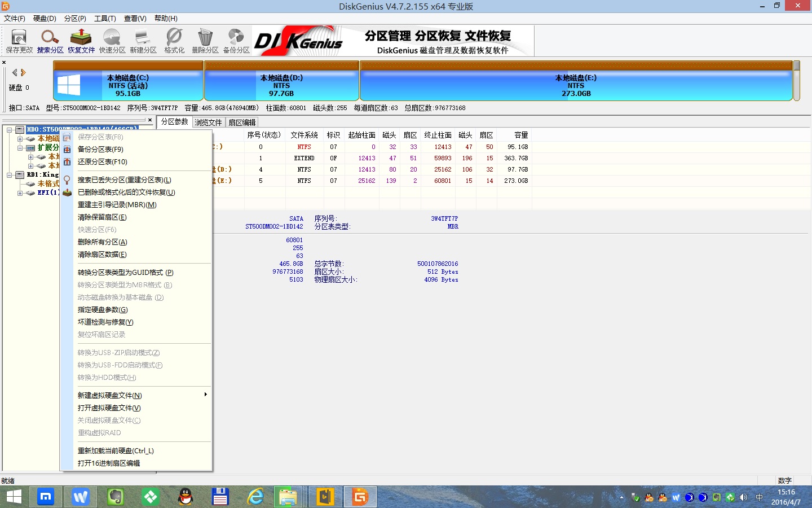Click the 恢复文件 toolbar icon

click(81, 41)
